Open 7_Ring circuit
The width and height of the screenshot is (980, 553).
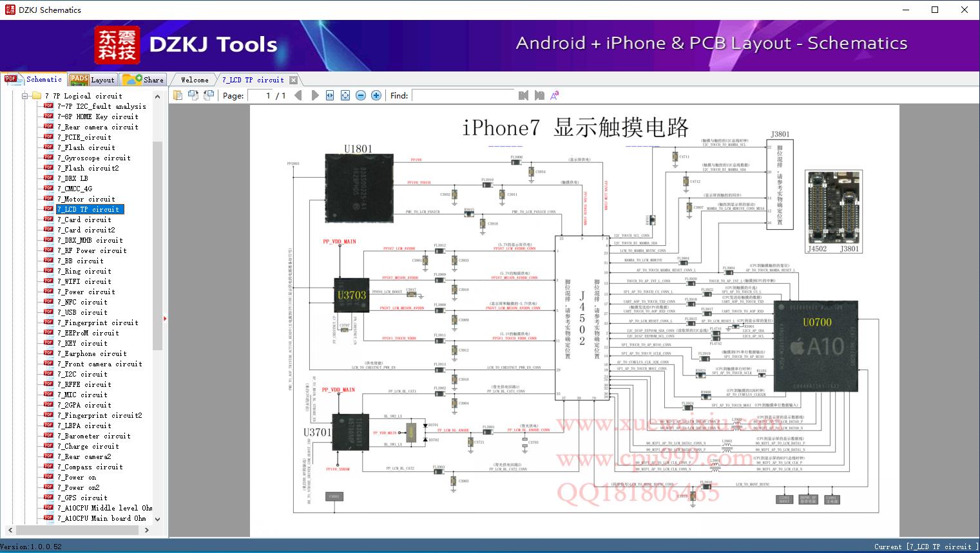click(x=84, y=271)
